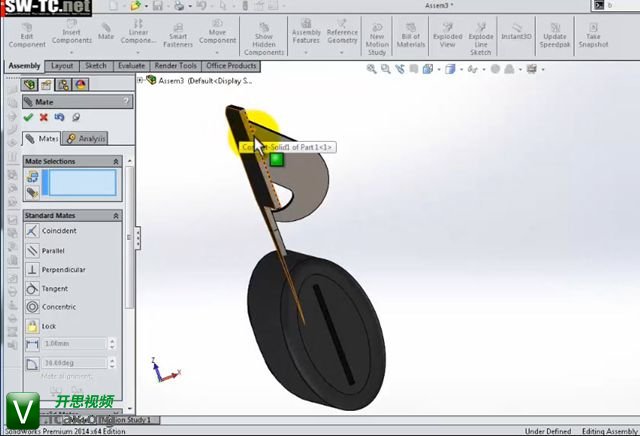Open FeatureManager design tree tab
Screen dimensions: 640x436
tap(29, 85)
